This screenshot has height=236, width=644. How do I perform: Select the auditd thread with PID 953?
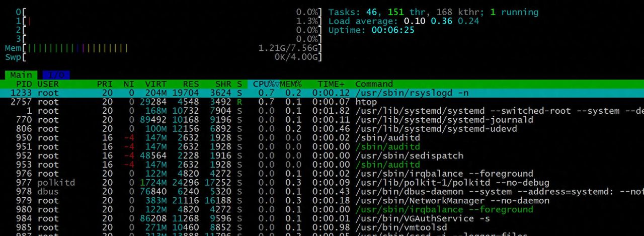[322, 165]
